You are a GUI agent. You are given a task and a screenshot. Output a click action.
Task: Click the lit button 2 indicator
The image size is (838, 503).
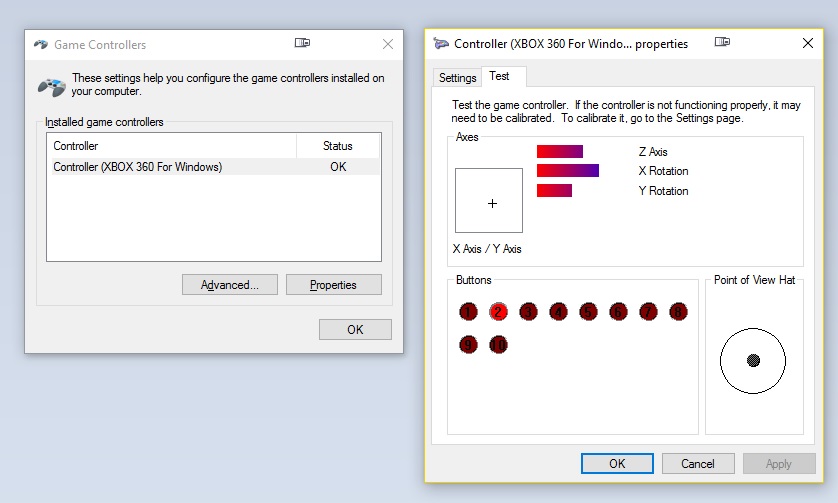point(498,312)
